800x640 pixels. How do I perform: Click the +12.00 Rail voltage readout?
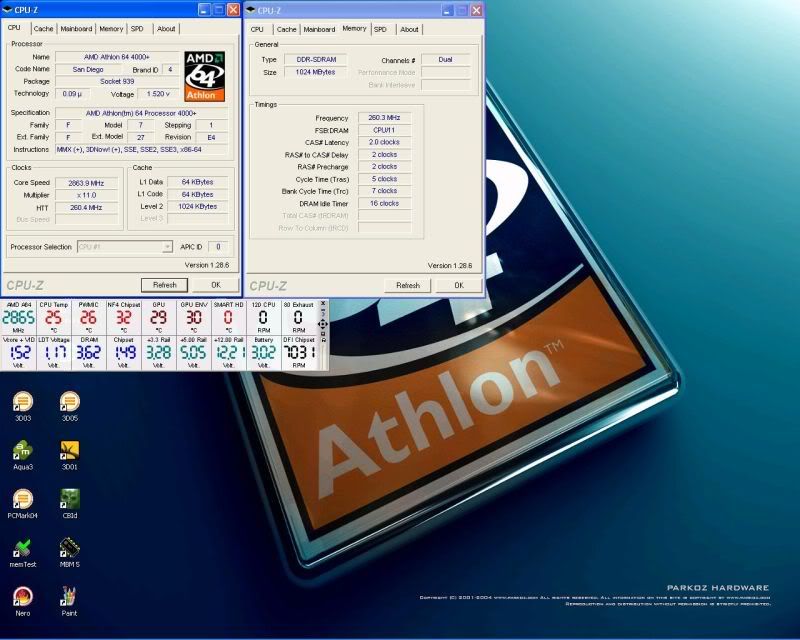click(229, 352)
